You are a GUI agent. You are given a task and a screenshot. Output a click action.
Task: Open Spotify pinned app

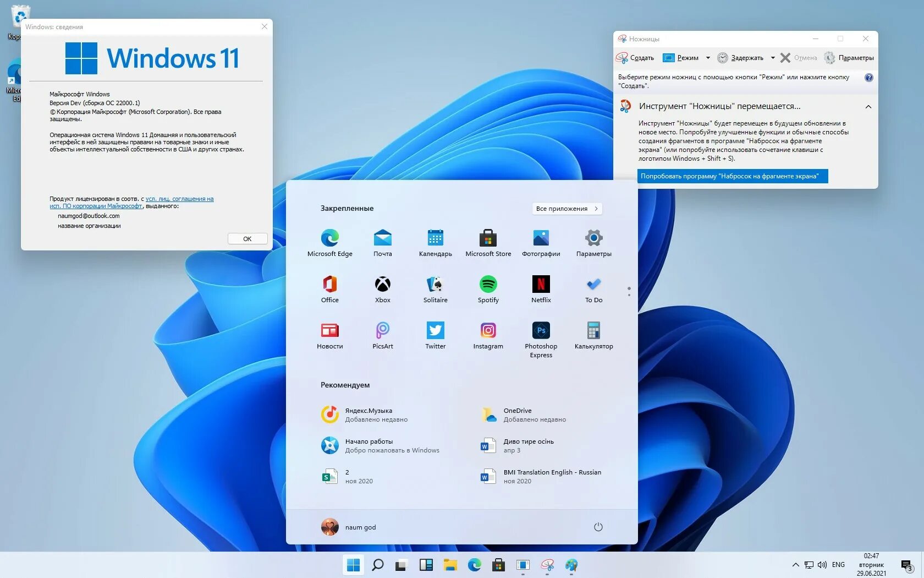coord(488,289)
